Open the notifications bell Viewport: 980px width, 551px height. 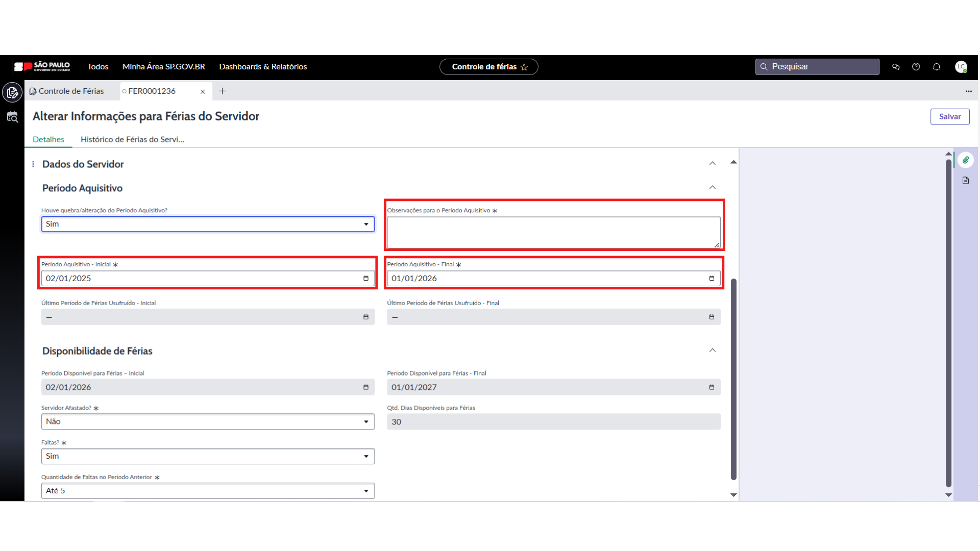click(x=937, y=67)
